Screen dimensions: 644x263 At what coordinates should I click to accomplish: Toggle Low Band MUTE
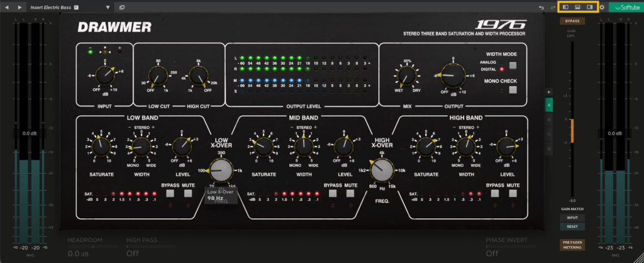point(188,193)
